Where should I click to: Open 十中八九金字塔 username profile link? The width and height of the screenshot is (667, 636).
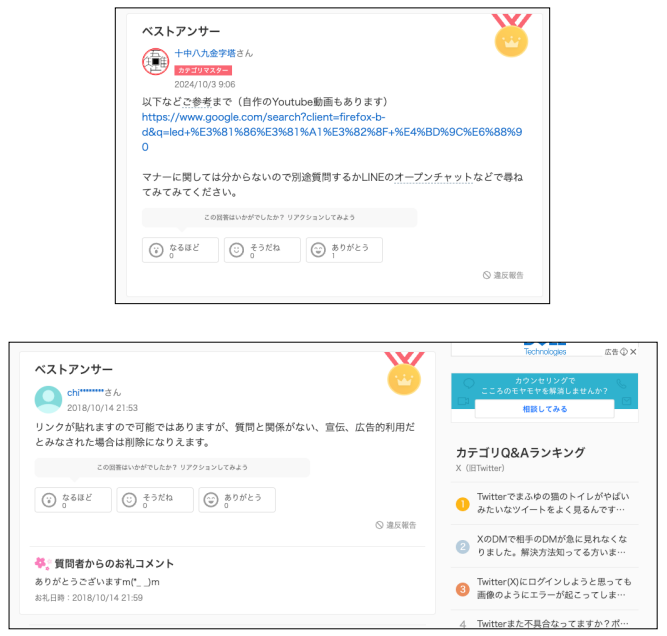pos(205,53)
